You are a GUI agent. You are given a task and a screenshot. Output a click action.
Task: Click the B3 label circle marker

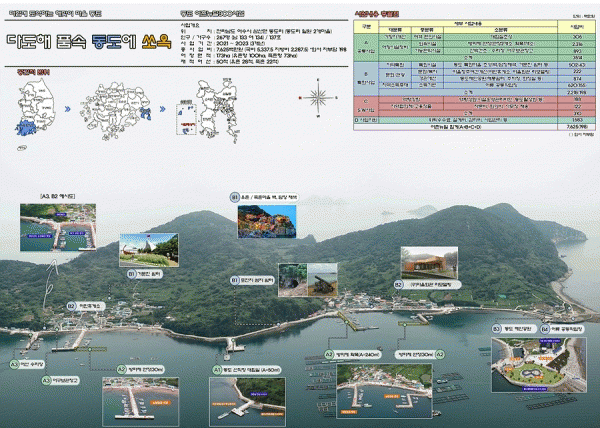coord(497,328)
